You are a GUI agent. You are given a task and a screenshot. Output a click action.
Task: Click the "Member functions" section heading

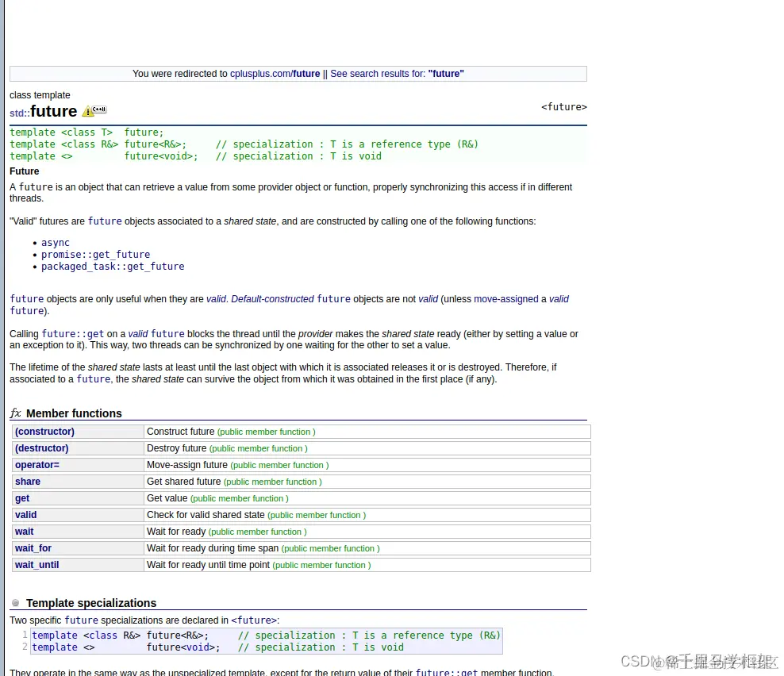(x=74, y=413)
